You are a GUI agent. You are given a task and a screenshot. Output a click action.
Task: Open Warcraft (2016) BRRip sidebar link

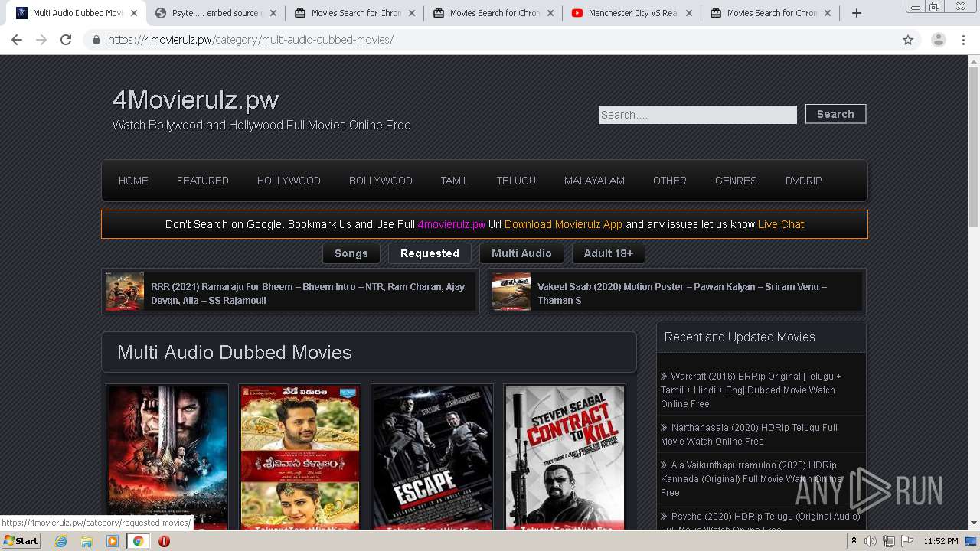point(751,390)
